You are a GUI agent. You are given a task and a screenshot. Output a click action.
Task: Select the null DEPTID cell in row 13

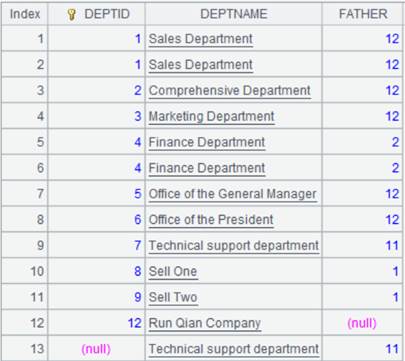click(96, 349)
